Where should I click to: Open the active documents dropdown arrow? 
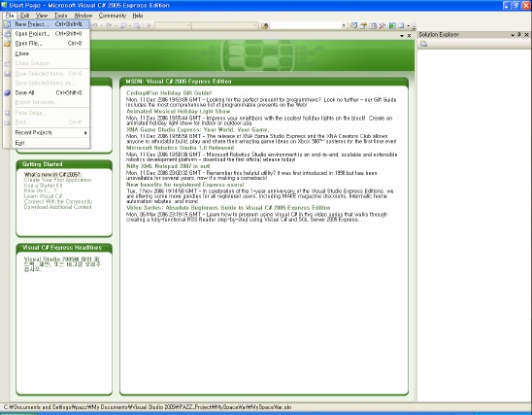[x=402, y=36]
